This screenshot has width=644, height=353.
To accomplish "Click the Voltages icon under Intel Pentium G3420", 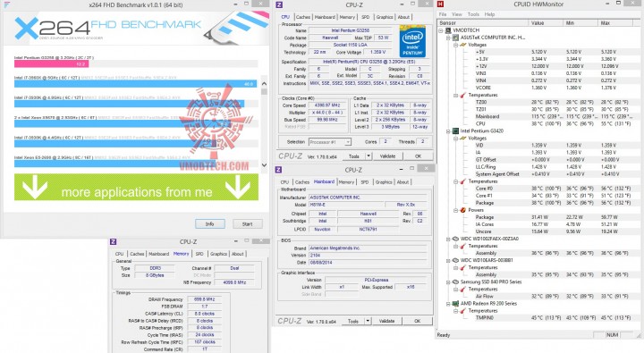I will [x=463, y=139].
